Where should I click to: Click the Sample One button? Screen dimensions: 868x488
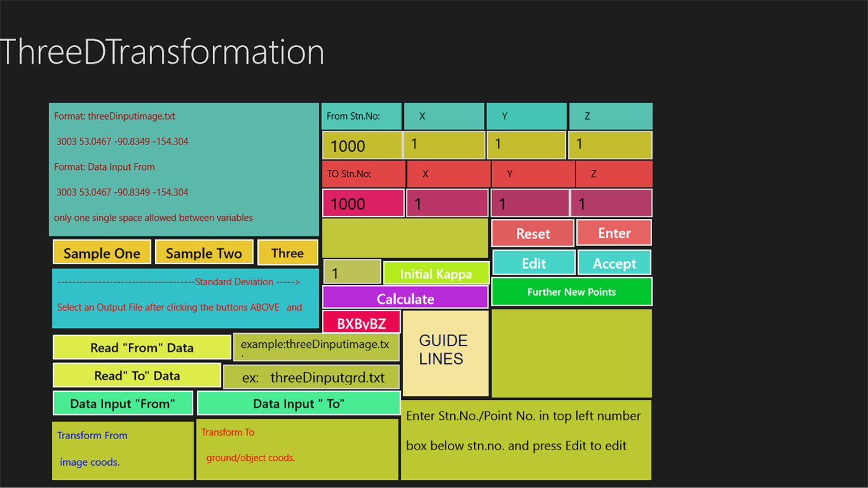tap(101, 252)
